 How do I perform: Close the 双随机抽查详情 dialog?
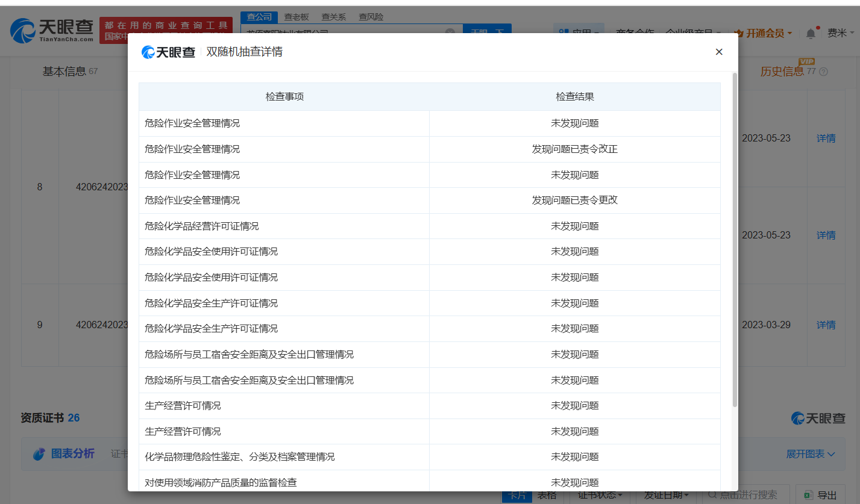[718, 52]
